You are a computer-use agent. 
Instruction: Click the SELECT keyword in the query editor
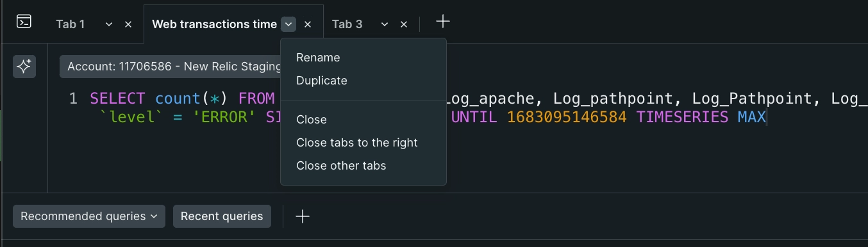click(x=117, y=99)
